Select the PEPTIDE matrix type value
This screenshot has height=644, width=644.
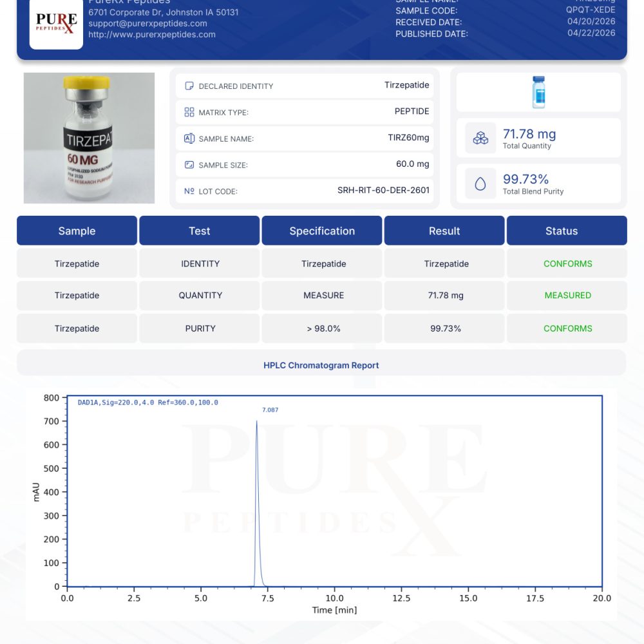click(412, 111)
